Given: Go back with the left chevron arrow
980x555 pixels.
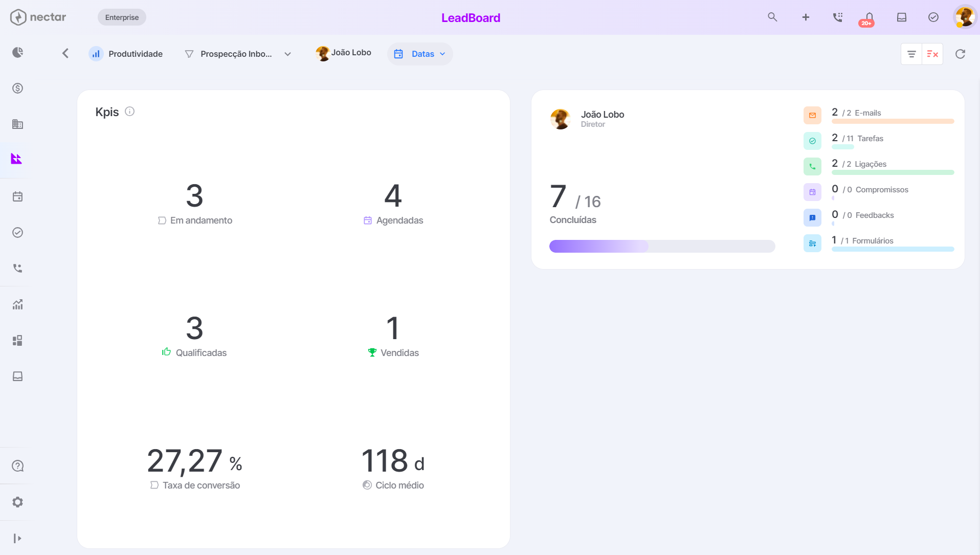Looking at the screenshot, I should (x=65, y=54).
